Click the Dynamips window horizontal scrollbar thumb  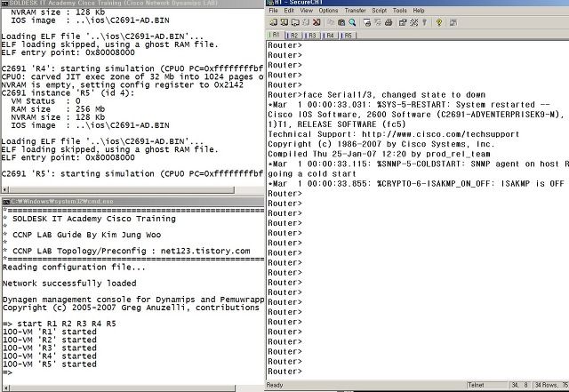pos(121,189)
